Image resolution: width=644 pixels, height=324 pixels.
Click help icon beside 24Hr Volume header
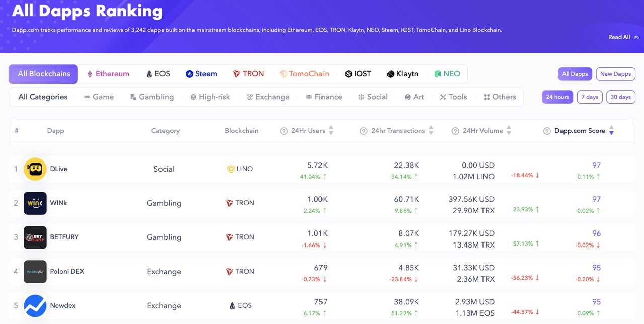tap(455, 131)
